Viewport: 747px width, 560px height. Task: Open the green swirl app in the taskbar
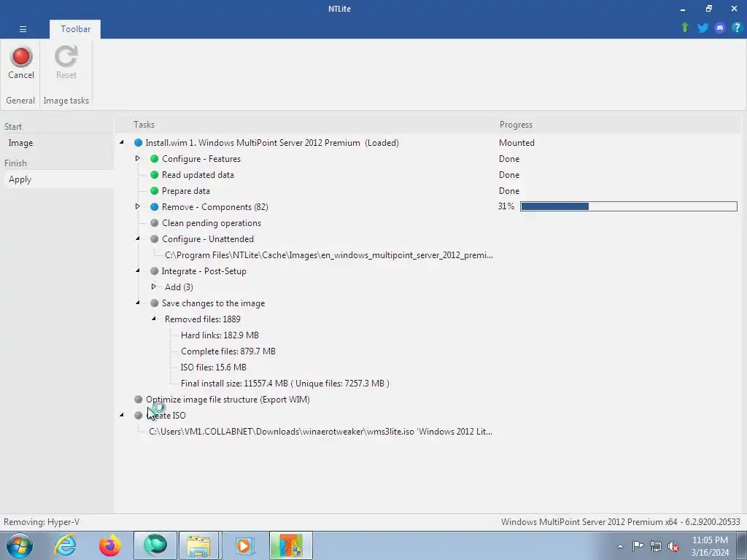click(155, 545)
